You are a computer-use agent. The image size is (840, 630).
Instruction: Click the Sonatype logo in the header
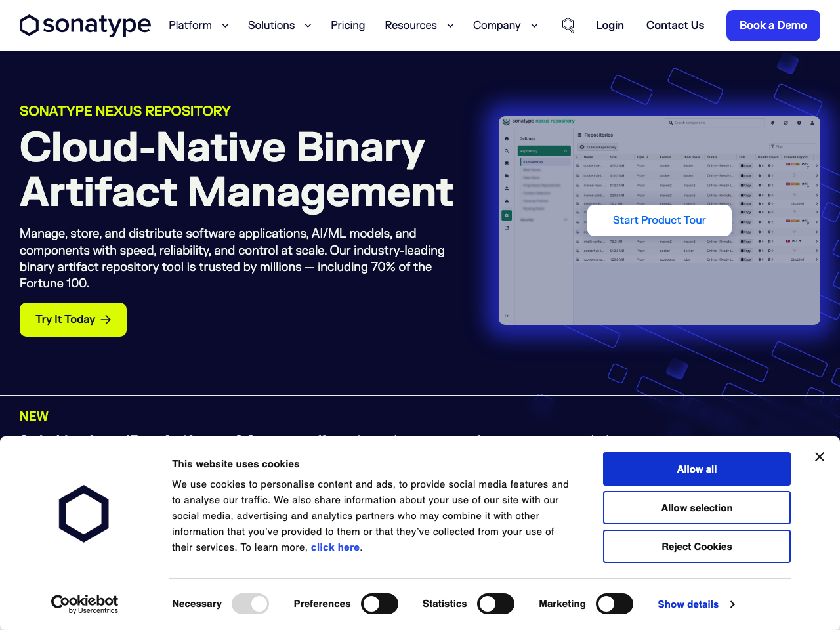click(x=85, y=25)
